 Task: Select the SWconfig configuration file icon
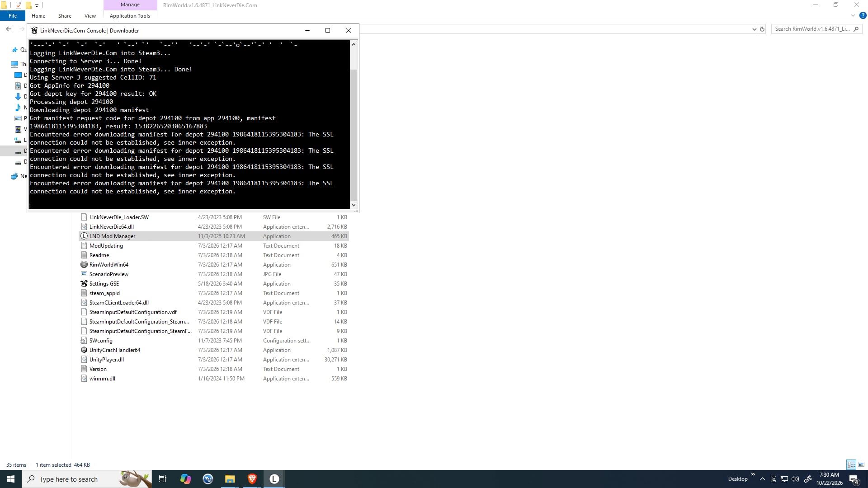coord(84,341)
